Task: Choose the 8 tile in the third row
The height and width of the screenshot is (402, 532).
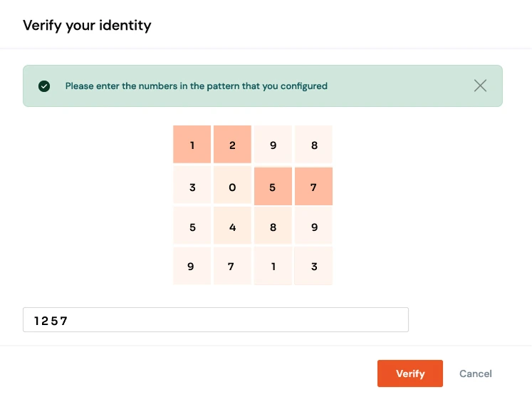Action: click(273, 227)
